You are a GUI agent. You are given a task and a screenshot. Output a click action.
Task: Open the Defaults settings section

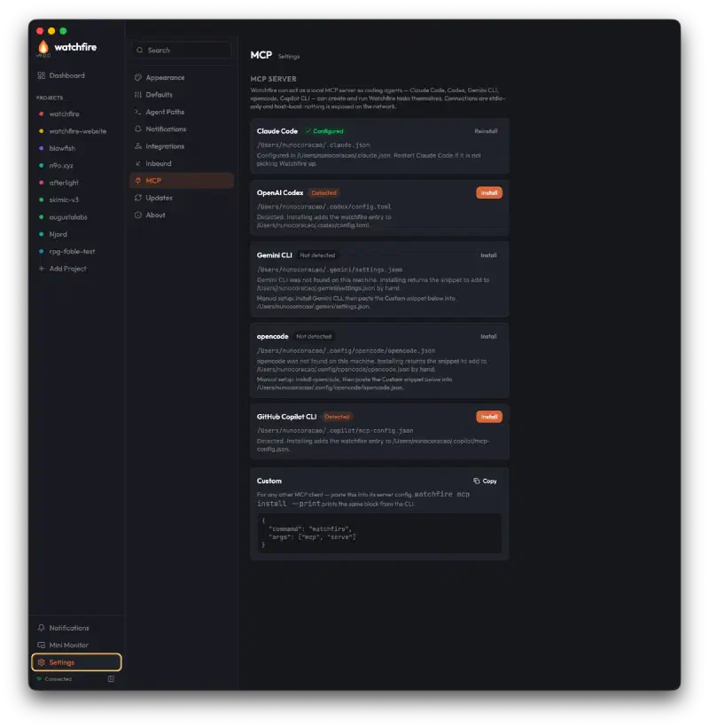coord(182,95)
